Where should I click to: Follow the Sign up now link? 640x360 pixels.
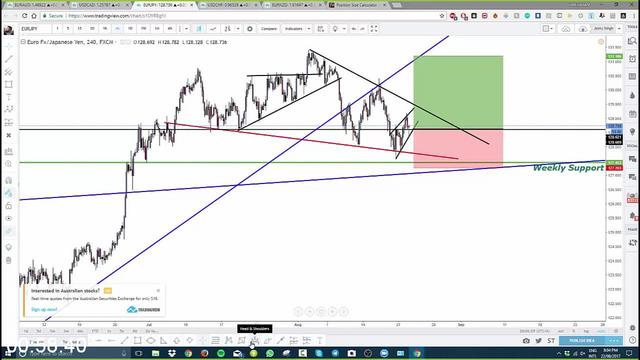tap(44, 309)
